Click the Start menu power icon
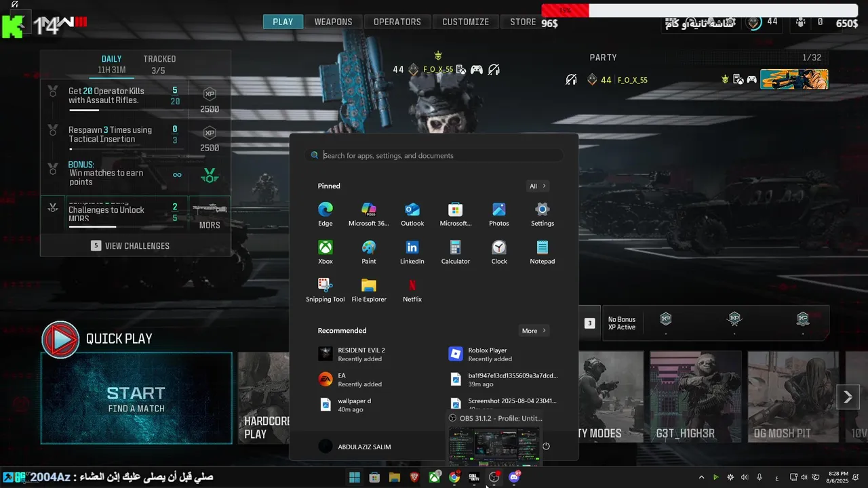This screenshot has width=868, height=488. tap(546, 446)
